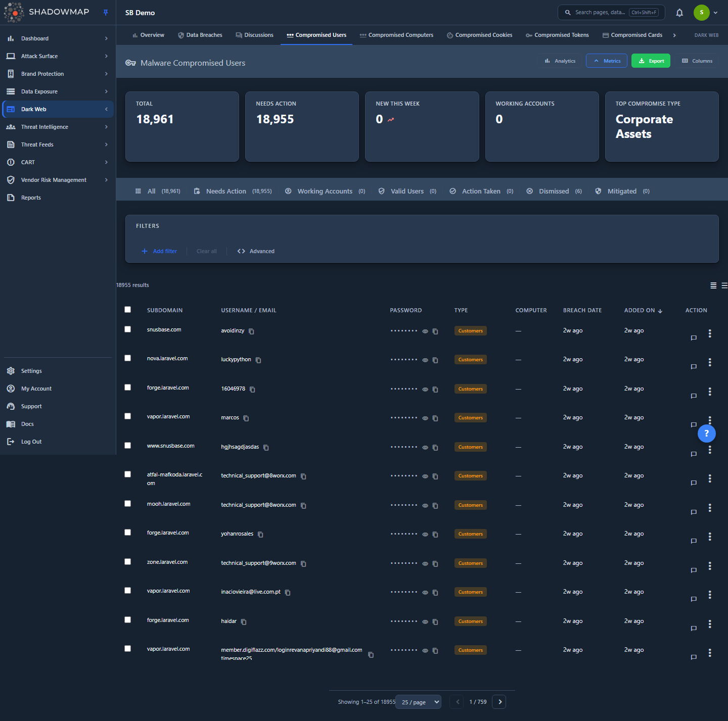
Task: Add comment on nova.laravel.com row
Action: (694, 366)
